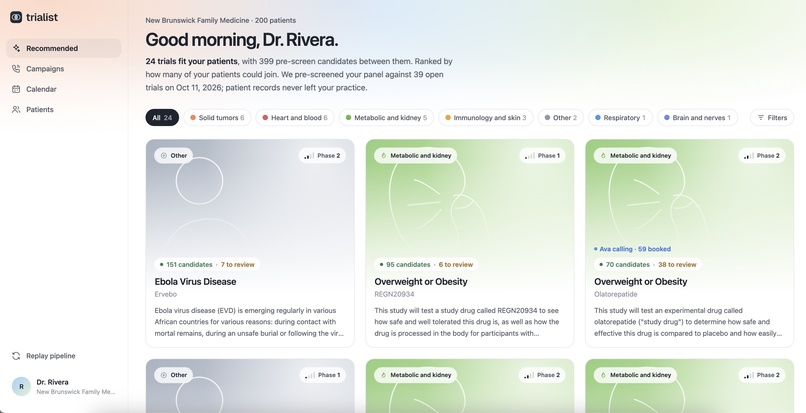Click the orange Solid tumors dot
Viewport: 806px width, 413px height.
point(193,118)
